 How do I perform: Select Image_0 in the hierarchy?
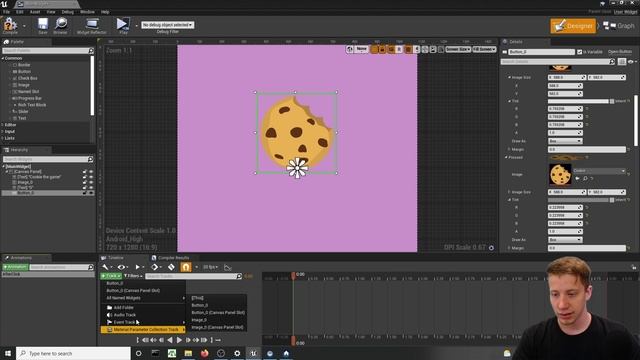click(25, 182)
